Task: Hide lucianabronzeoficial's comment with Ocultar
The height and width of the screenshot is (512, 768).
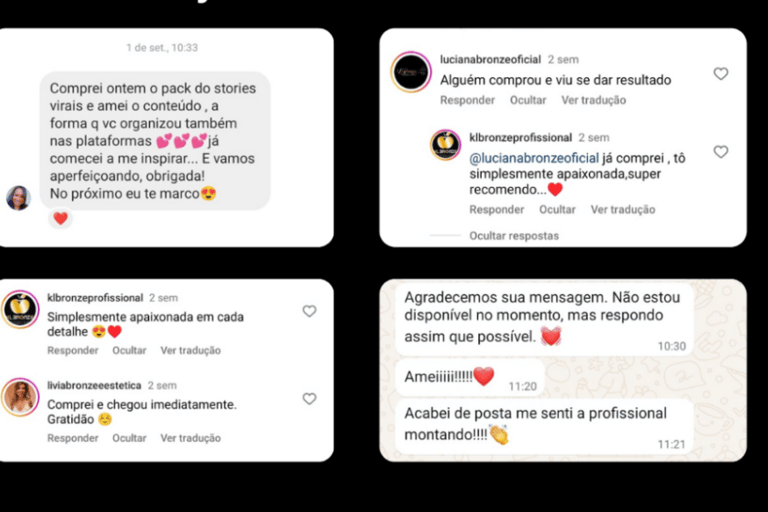Action: (x=528, y=100)
